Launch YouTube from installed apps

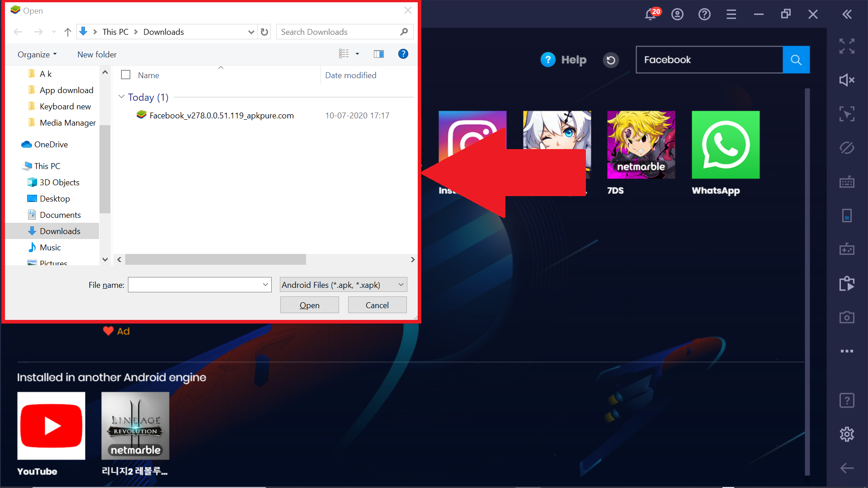coord(51,426)
